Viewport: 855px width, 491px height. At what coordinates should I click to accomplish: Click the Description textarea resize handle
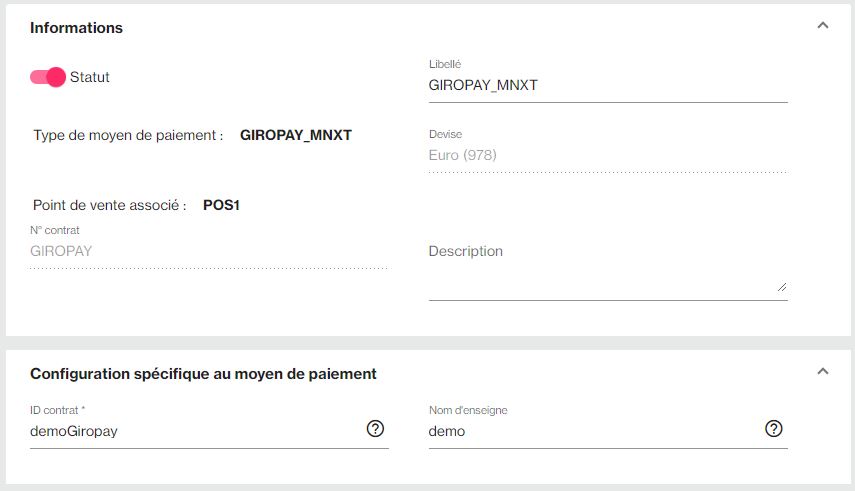(782, 287)
